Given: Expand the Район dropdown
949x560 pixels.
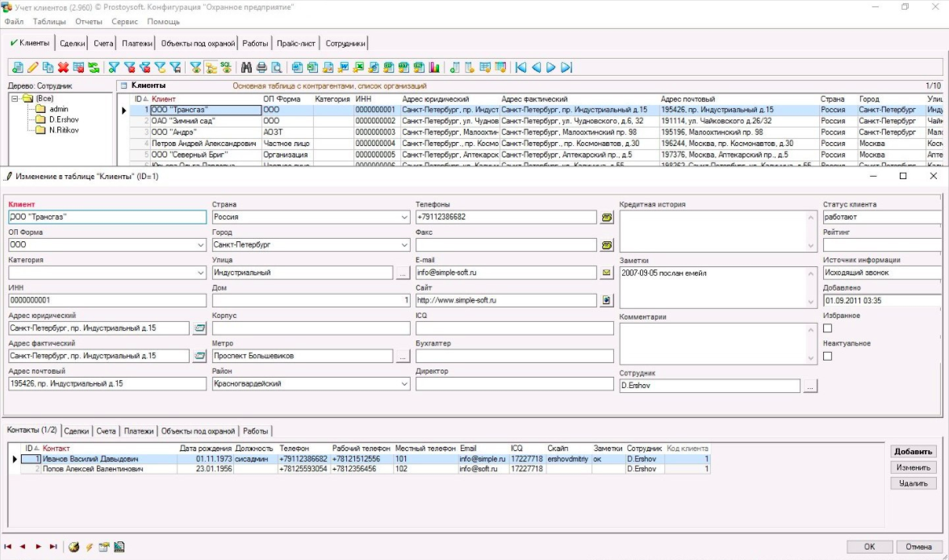Looking at the screenshot, I should click(x=404, y=385).
